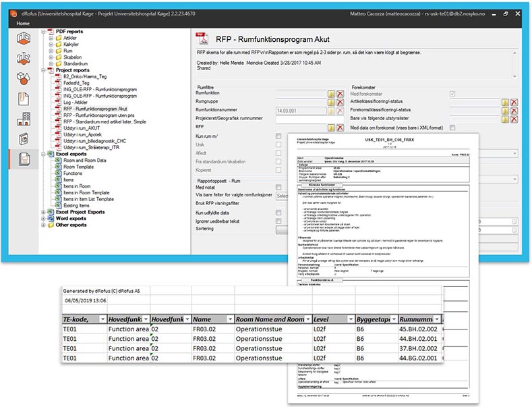Select the Items in Room Template export

[86, 192]
